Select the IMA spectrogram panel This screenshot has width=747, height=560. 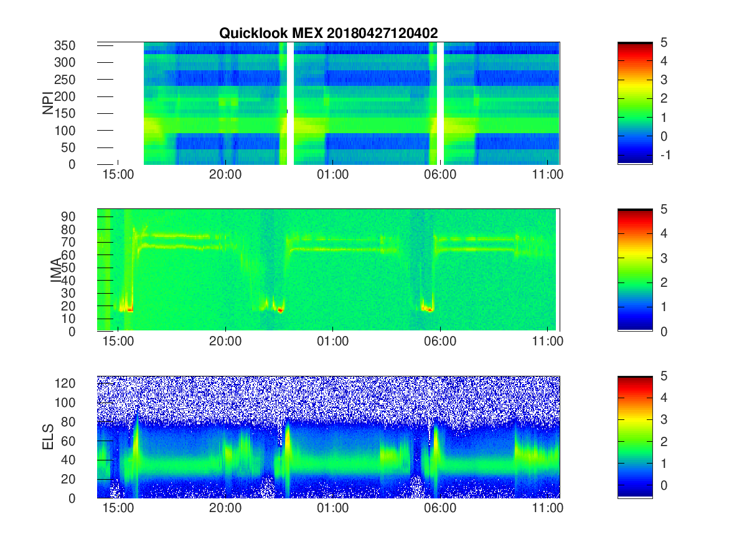tap(328, 270)
